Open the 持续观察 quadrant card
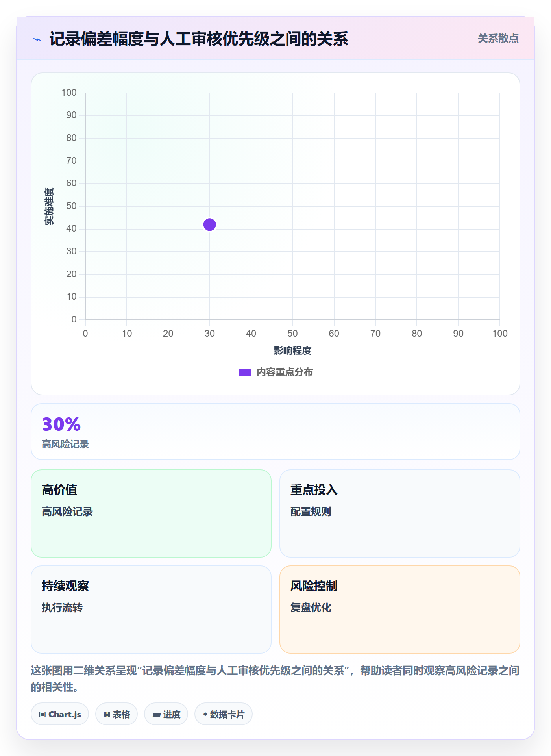This screenshot has height=756, width=551. tap(151, 609)
